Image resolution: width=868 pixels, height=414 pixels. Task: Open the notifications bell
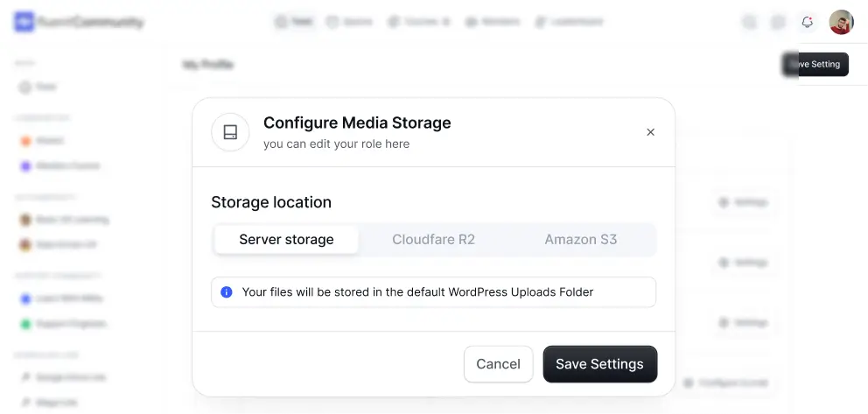point(807,22)
